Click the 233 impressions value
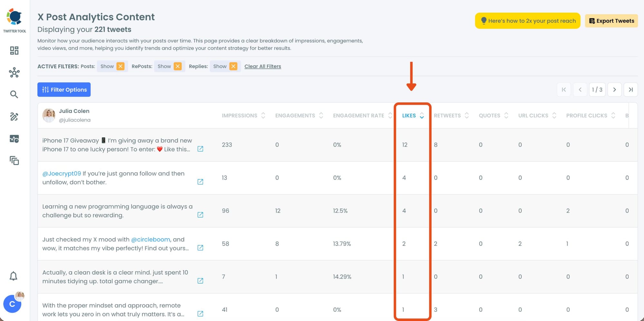 227,145
